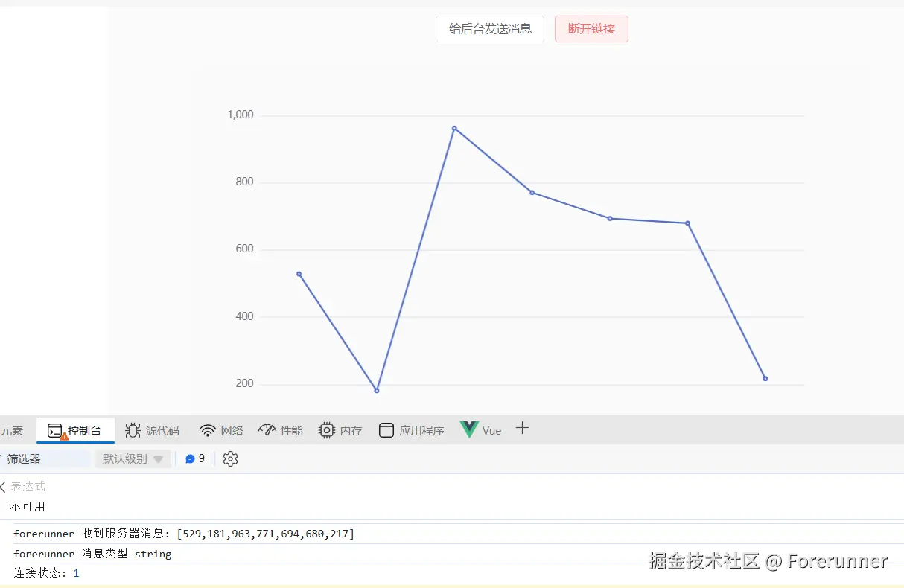Click the last chart data point at 217
The width and height of the screenshot is (904, 588).
click(x=765, y=379)
